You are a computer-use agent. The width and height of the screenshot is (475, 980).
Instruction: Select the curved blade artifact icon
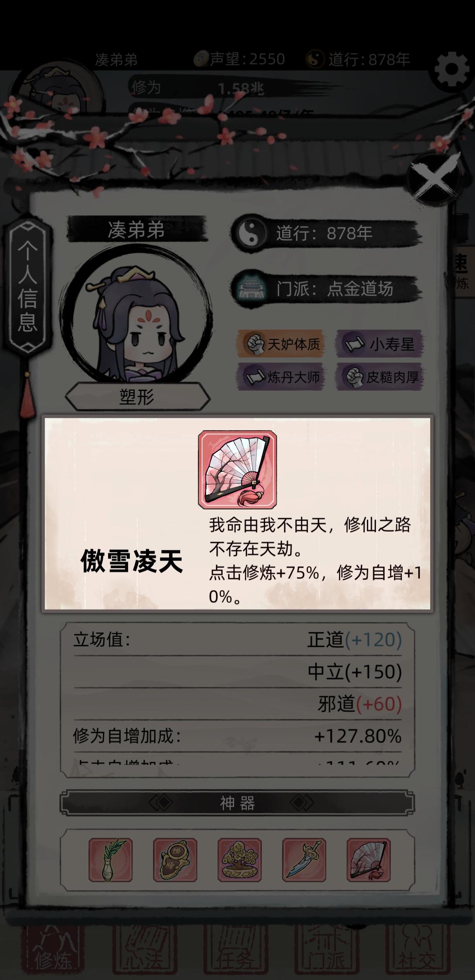point(304,860)
